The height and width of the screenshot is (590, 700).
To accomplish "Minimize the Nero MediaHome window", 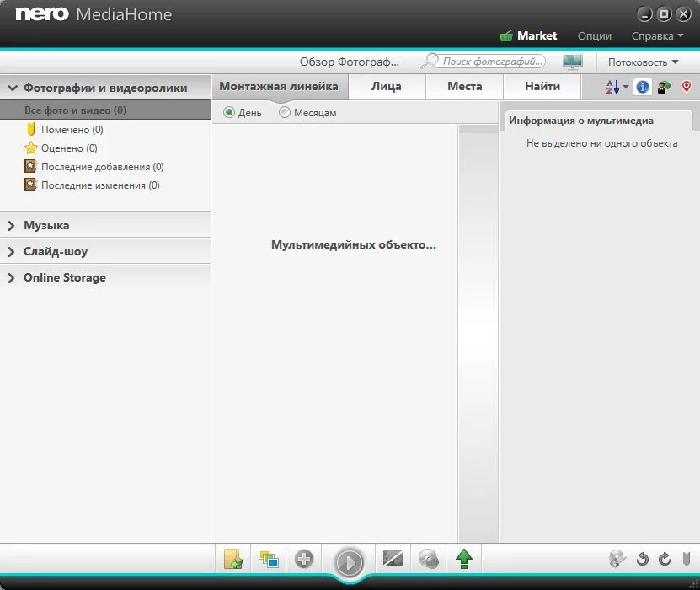I will pos(644,14).
